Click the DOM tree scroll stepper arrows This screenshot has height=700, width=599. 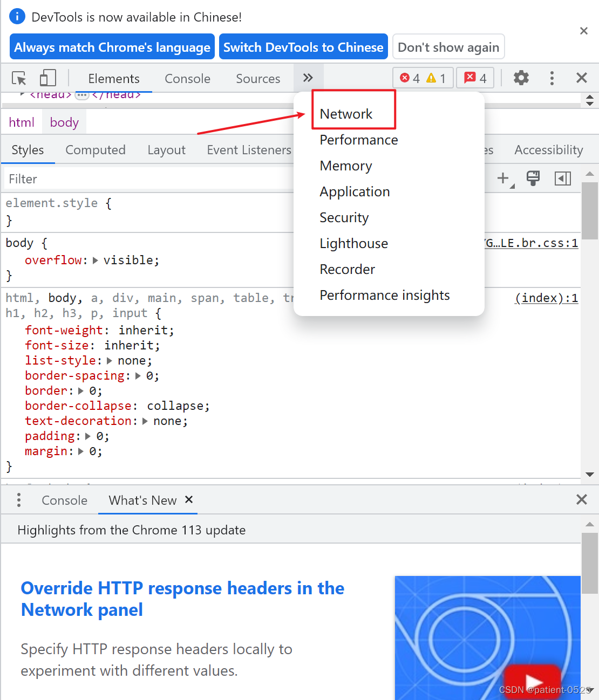tap(590, 100)
